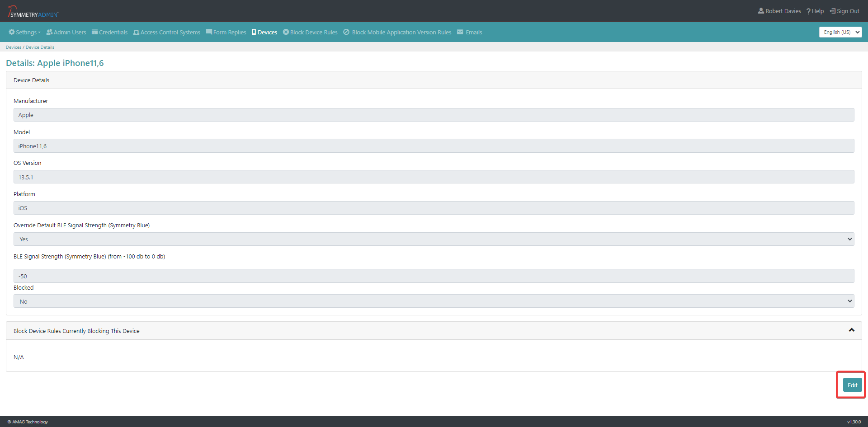Click the Robert Davies user icon
The height and width of the screenshot is (427, 868).
coord(761,11)
